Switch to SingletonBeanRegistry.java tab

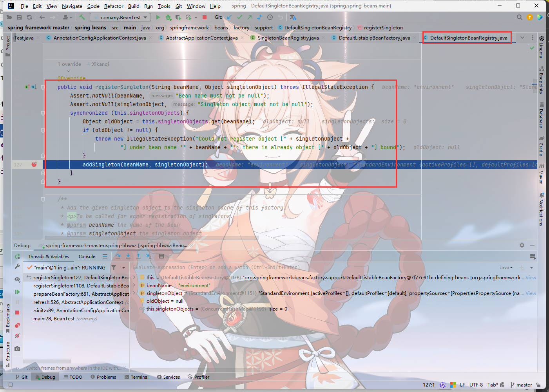point(288,38)
